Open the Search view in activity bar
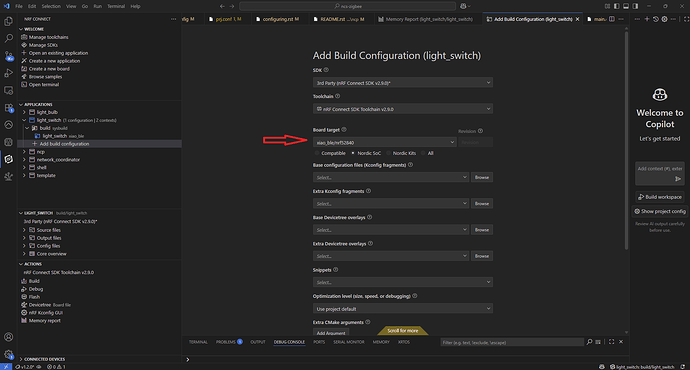The image size is (690, 370). (8, 39)
